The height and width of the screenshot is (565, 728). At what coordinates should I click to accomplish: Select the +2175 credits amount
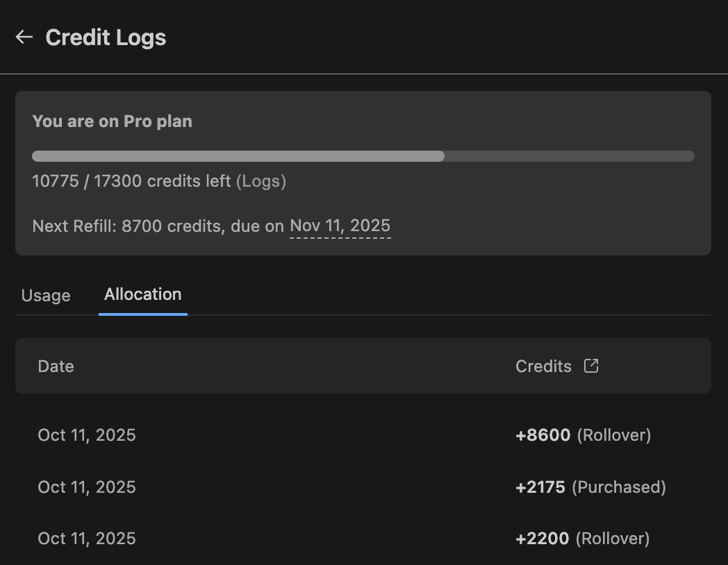point(540,487)
